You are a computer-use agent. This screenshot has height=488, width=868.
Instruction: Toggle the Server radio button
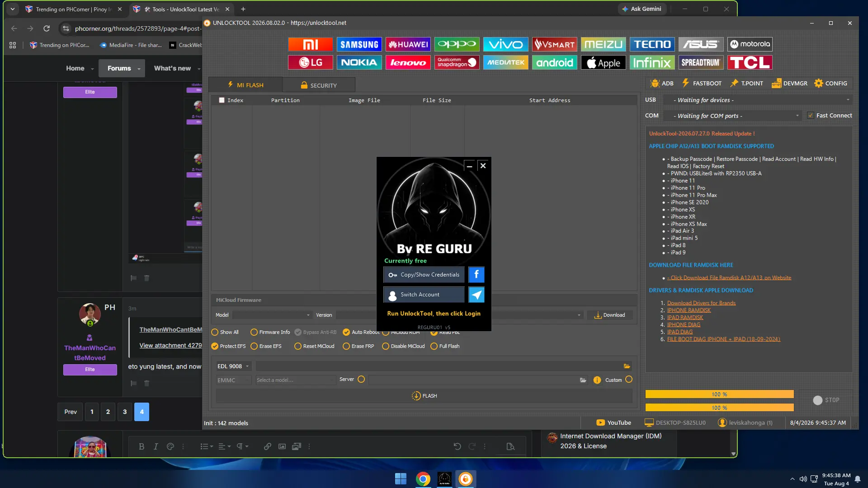coord(361,380)
